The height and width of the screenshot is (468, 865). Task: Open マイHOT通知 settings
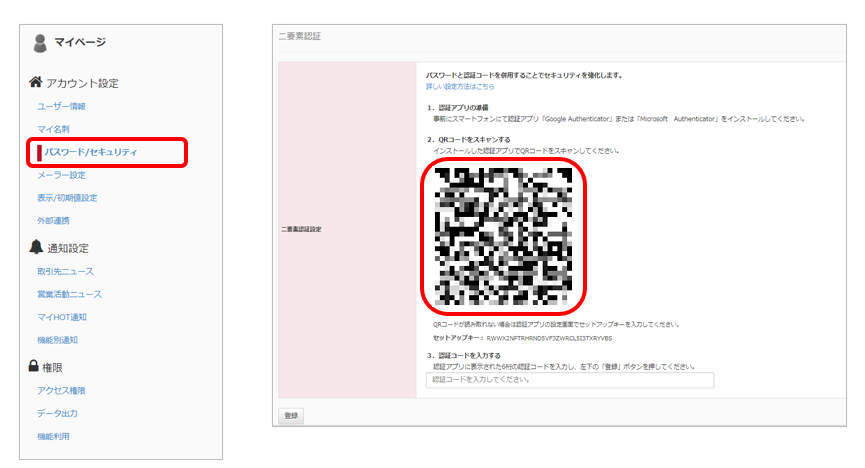[x=62, y=317]
